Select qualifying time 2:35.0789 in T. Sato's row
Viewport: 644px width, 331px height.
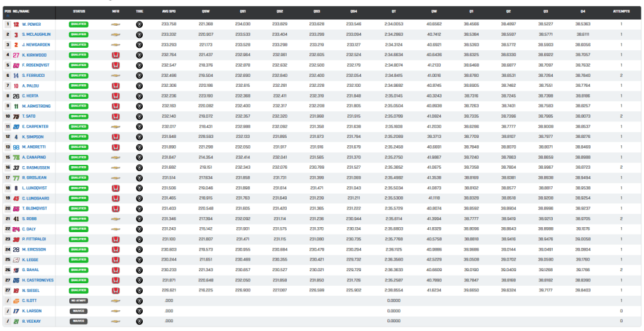(x=394, y=116)
